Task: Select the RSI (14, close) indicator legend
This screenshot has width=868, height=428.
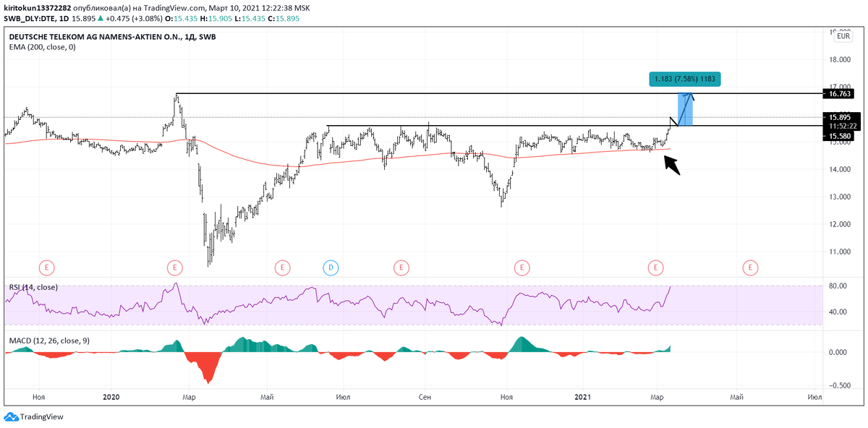Action: tap(33, 287)
